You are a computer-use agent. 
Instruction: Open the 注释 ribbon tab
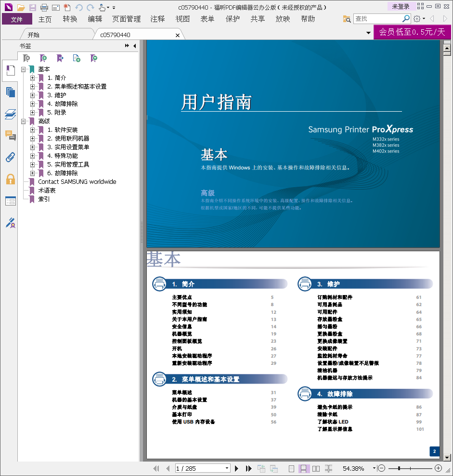(157, 19)
